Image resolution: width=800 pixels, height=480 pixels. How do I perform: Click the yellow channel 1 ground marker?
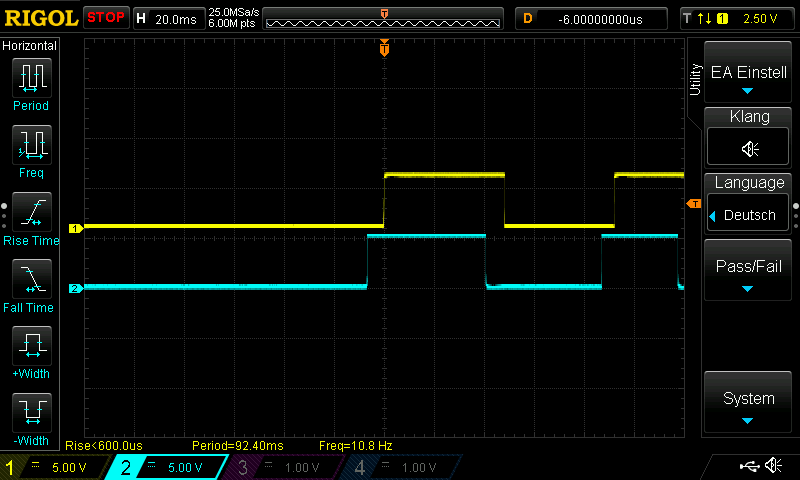76,229
